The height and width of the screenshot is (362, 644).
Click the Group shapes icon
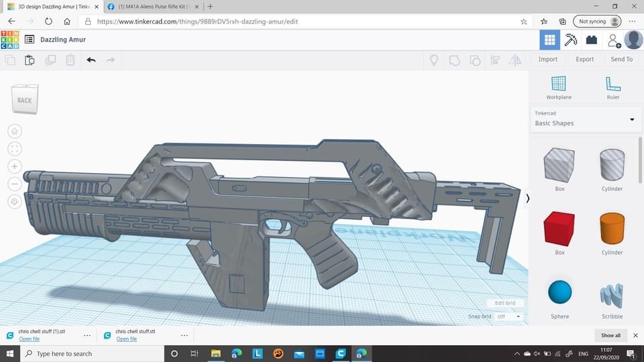point(454,60)
